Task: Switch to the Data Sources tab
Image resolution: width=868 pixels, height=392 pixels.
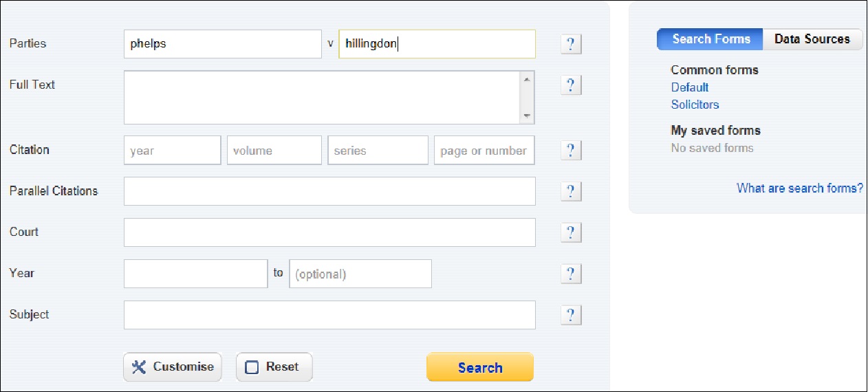Action: pyautogui.click(x=812, y=39)
